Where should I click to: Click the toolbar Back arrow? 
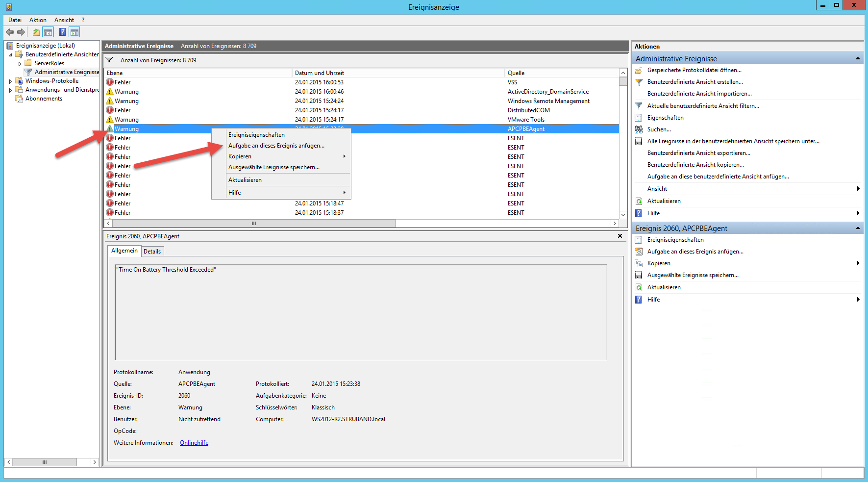10,32
